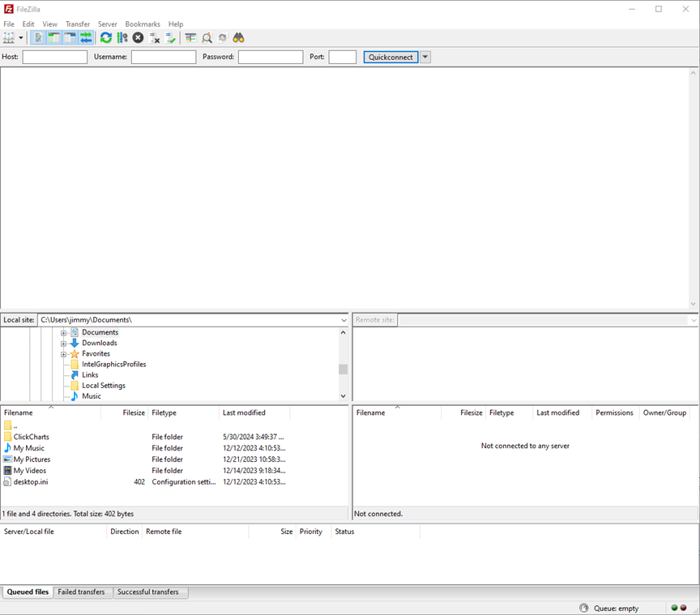
Task: Open the Local site path dropdown
Action: [x=344, y=320]
